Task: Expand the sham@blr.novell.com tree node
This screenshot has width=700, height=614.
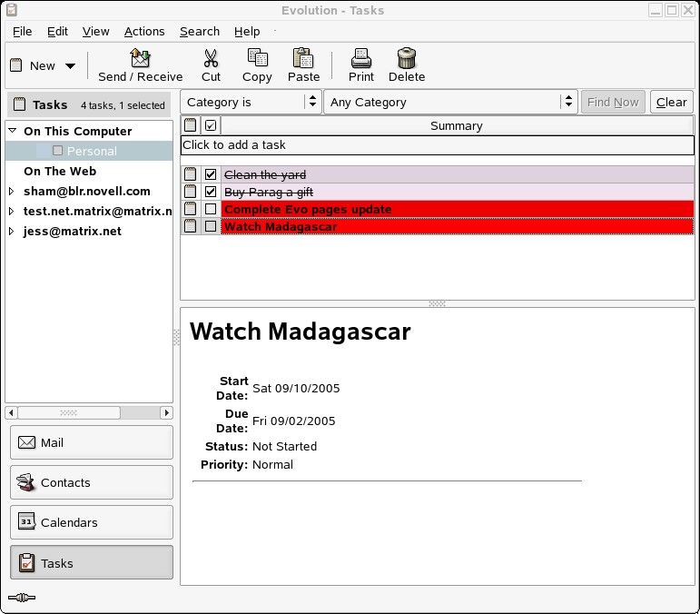Action: coord(12,191)
